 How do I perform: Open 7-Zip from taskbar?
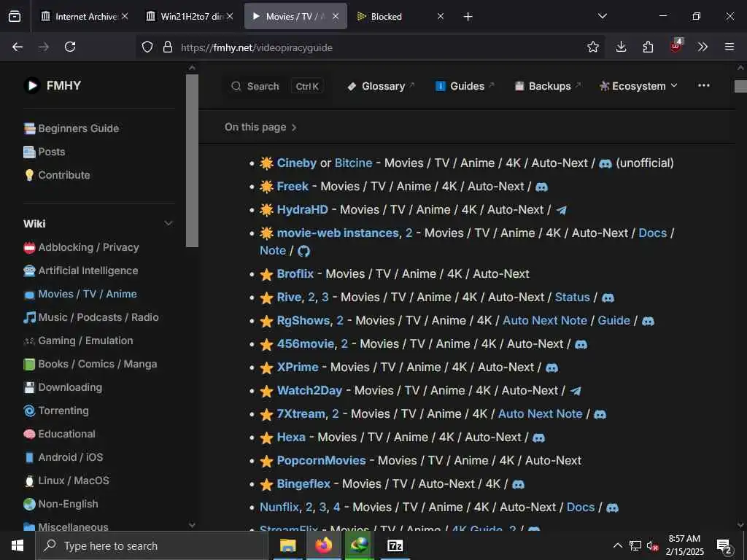[395, 545]
